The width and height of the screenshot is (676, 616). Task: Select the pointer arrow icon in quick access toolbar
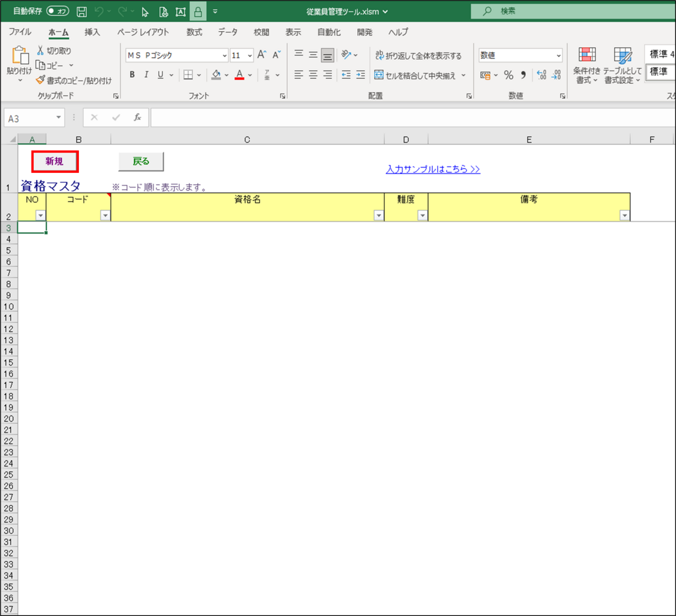pyautogui.click(x=145, y=12)
